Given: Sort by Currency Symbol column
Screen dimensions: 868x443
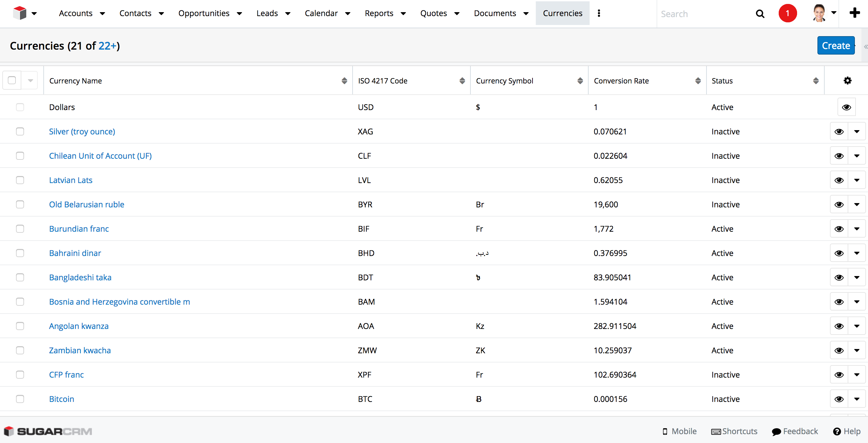Looking at the screenshot, I should [580, 81].
